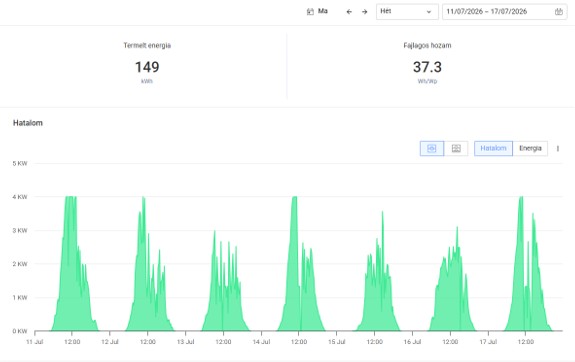The image size is (575, 362).
Task: Click the Ma today calendar icon
Action: (x=310, y=12)
